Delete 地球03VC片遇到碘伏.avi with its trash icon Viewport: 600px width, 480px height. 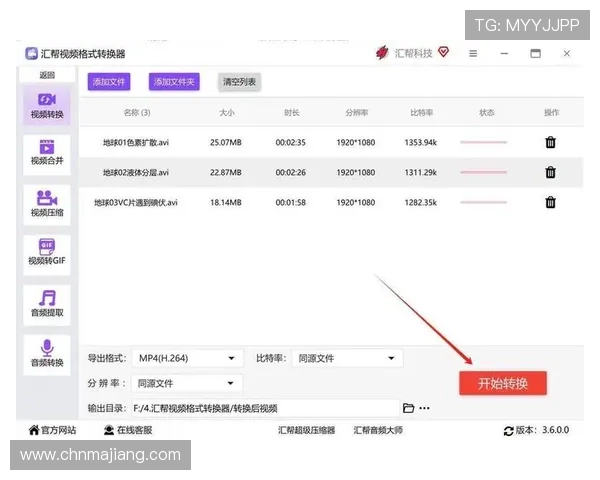pos(550,202)
